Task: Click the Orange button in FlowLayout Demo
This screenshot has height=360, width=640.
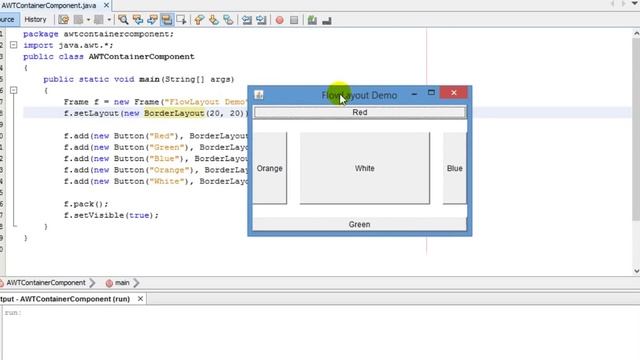Action: coord(269,168)
